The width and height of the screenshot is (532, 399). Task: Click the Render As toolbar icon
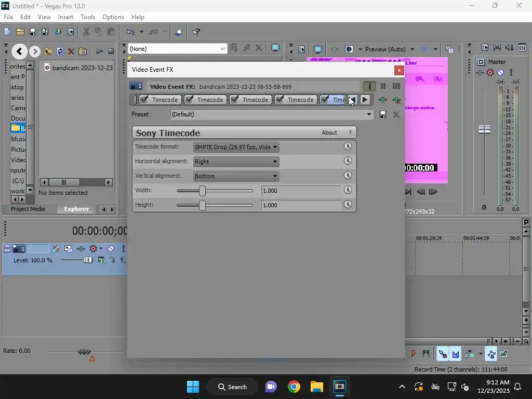click(x=58, y=32)
